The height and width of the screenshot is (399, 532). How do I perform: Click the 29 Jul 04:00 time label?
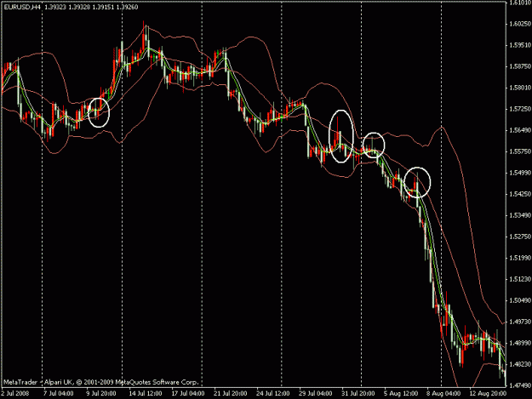tap(316, 394)
